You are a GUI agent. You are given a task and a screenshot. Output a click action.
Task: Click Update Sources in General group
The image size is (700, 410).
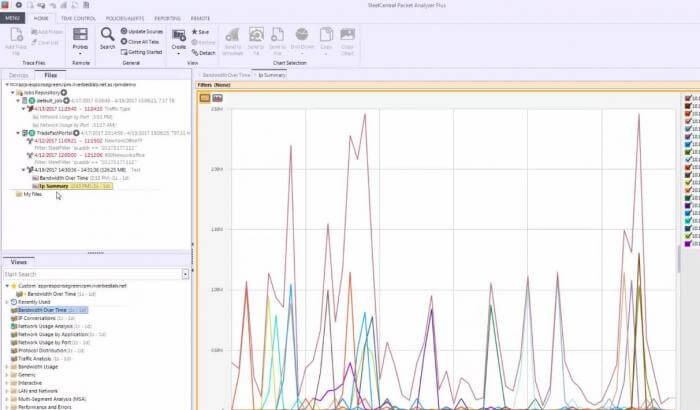[x=142, y=31]
